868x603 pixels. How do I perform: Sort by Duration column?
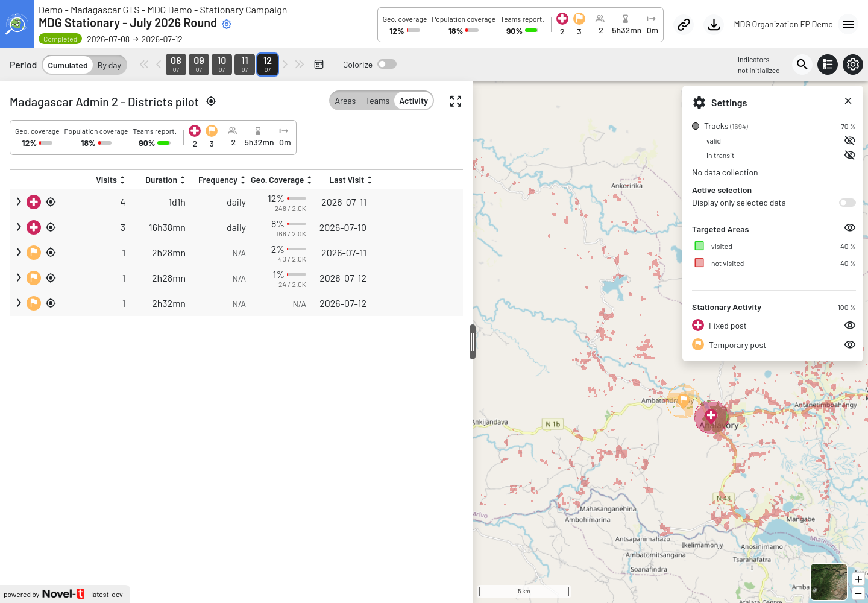click(x=165, y=180)
